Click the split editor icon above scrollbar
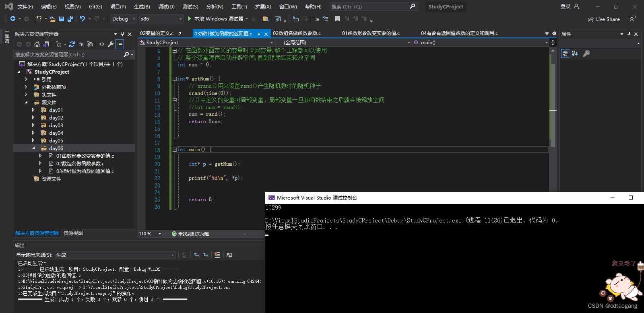Screen dimensions: 644x313 point(553,43)
